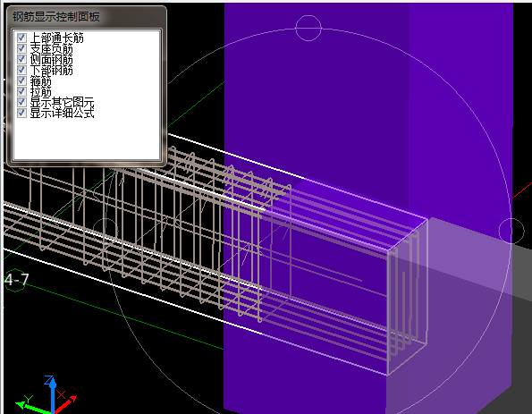
Task: Click the orbit circle right handle
Action: (511, 231)
